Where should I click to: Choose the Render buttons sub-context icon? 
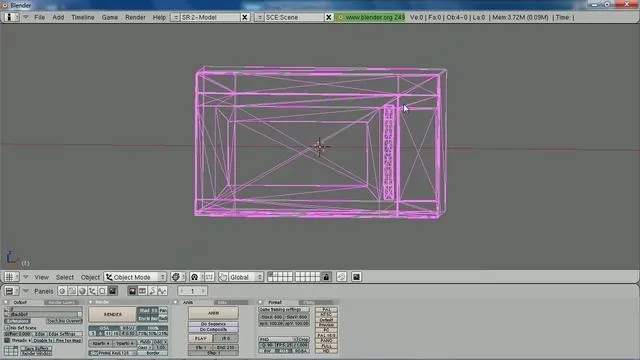click(x=132, y=291)
